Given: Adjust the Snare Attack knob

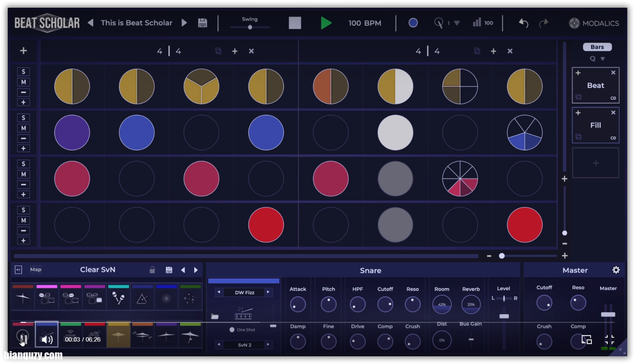Looking at the screenshot, I should tap(298, 304).
